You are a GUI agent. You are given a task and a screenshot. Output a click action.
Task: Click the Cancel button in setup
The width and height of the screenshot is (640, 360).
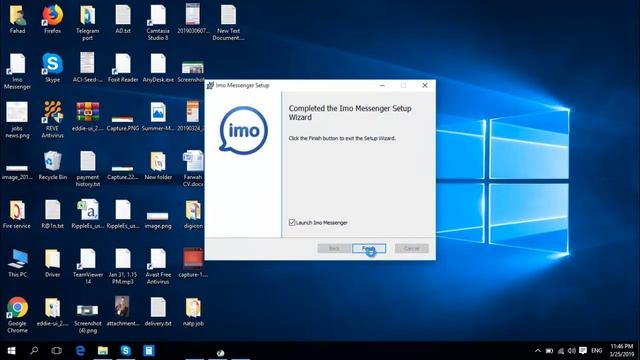(x=411, y=248)
